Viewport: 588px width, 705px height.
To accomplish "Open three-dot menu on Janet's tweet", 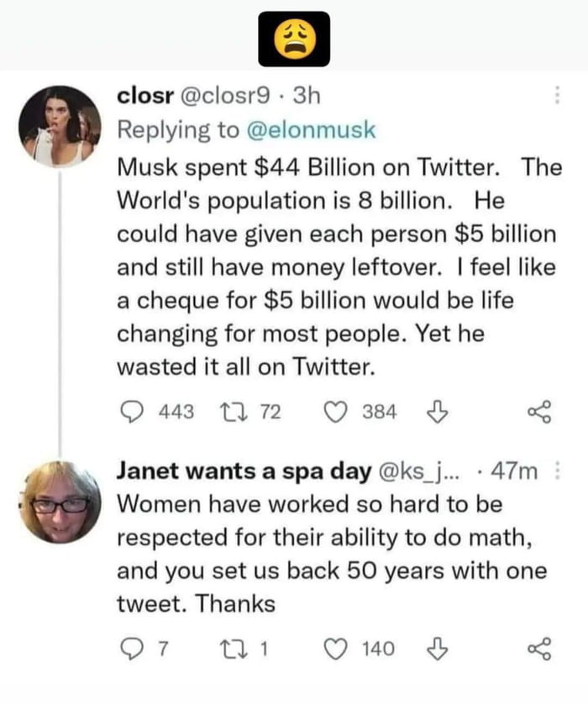I will pos(558,471).
